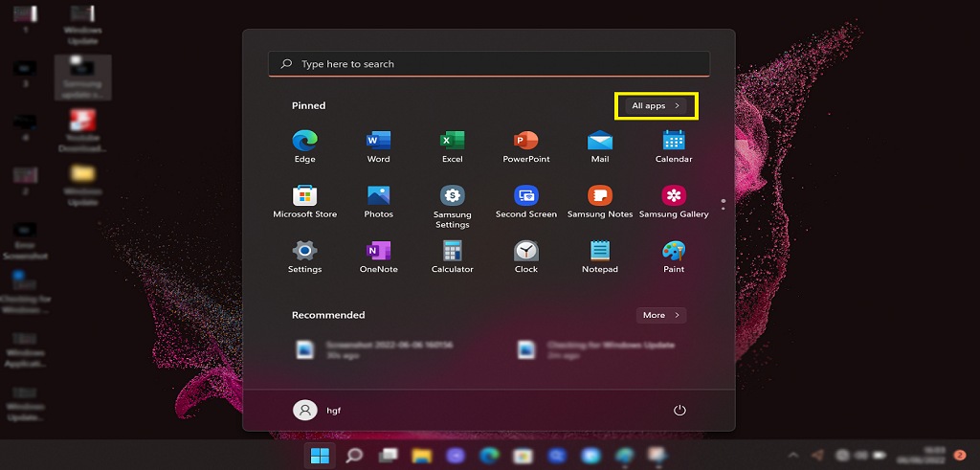Screen dimensions: 980x470
Task: Open Samsung Settings
Action: 452,207
